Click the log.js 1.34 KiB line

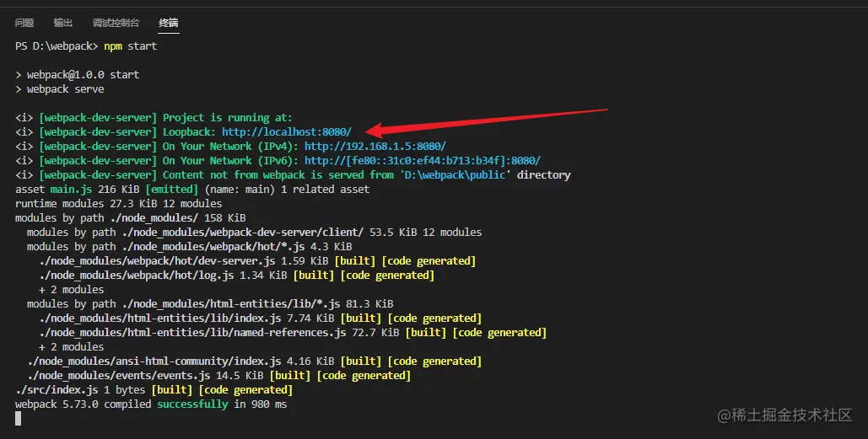[x=237, y=276]
